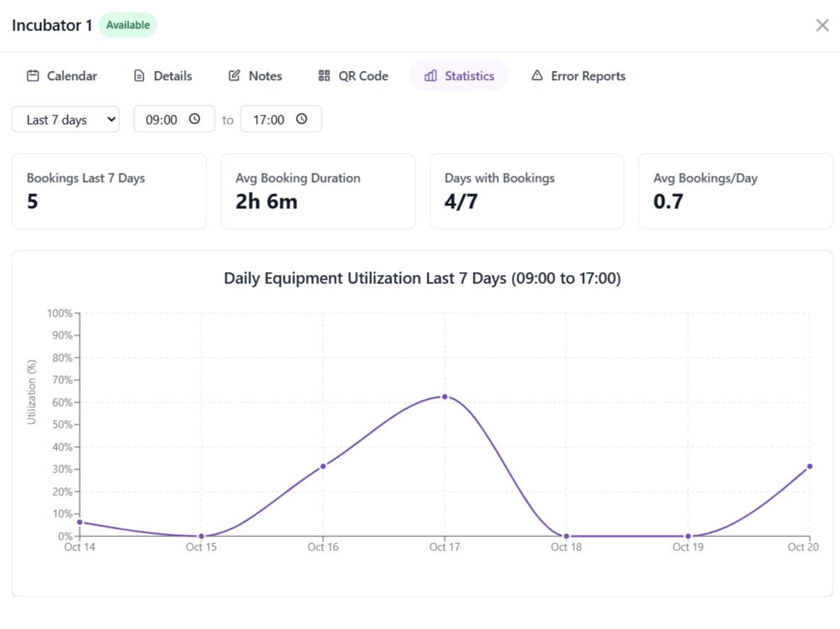This screenshot has height=629, width=840.
Task: Close the Incubator 1 dialog
Action: [x=822, y=25]
